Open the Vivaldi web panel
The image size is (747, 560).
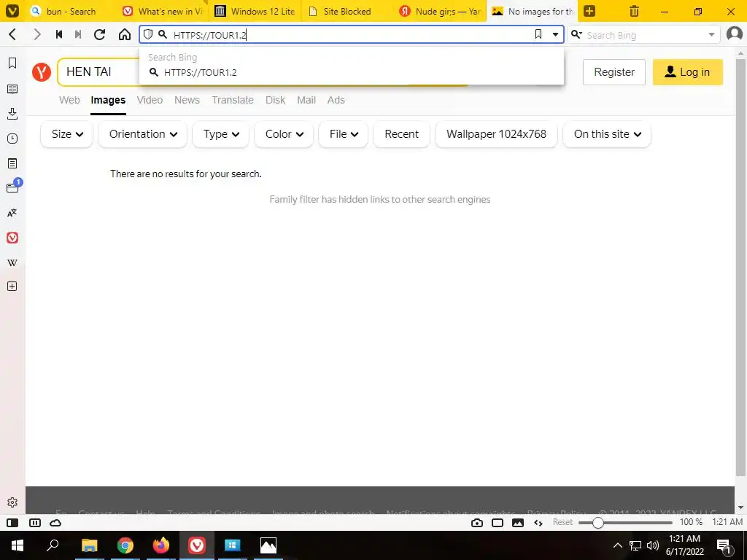click(x=12, y=238)
